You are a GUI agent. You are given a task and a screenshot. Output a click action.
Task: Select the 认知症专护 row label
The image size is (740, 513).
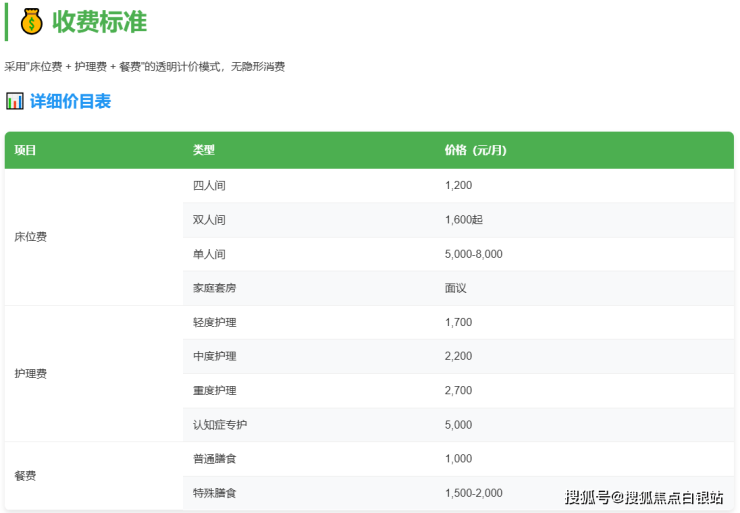220,425
